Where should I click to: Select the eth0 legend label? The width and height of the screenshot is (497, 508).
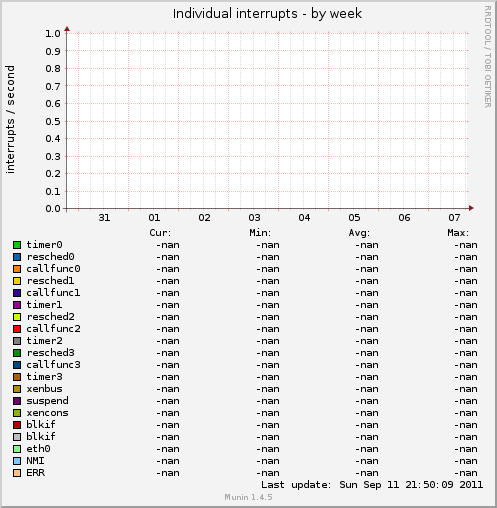pyautogui.click(x=38, y=449)
